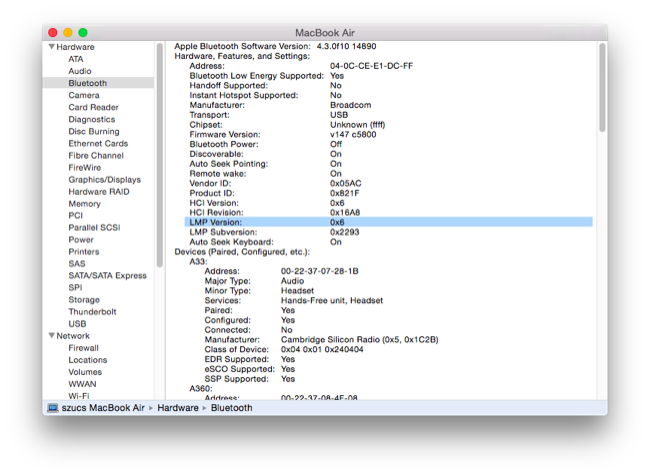Select Firewall under Network

[x=83, y=347]
